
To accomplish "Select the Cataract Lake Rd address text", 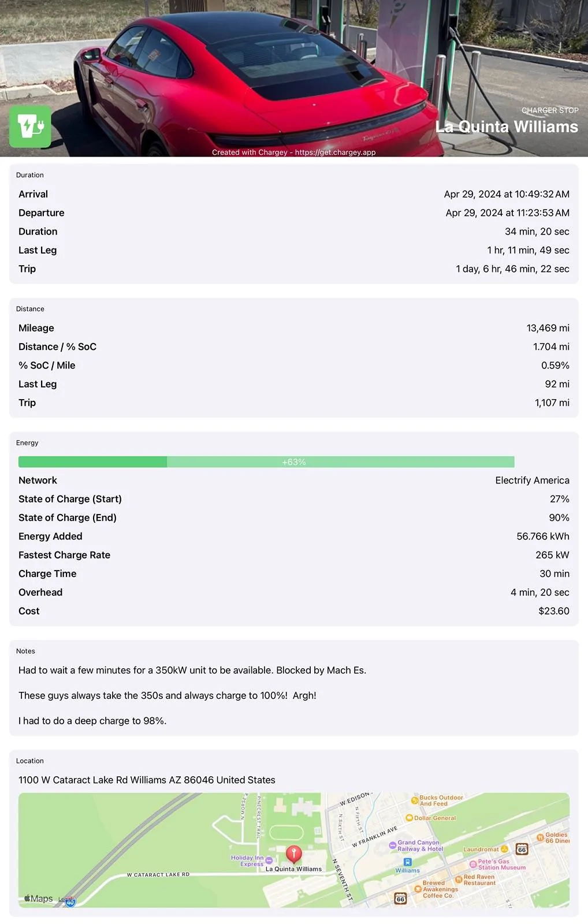I will (x=147, y=780).
